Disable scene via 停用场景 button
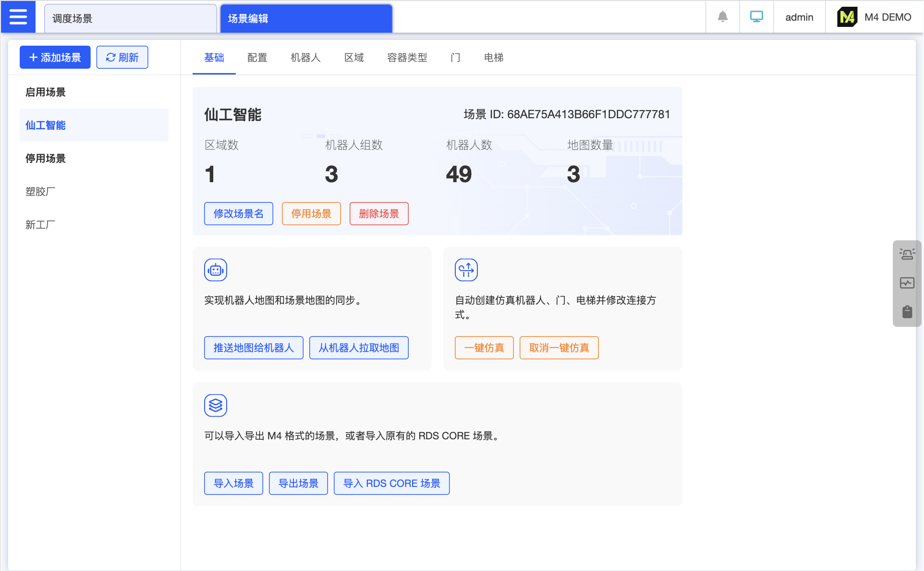Image resolution: width=924 pixels, height=571 pixels. tap(311, 213)
